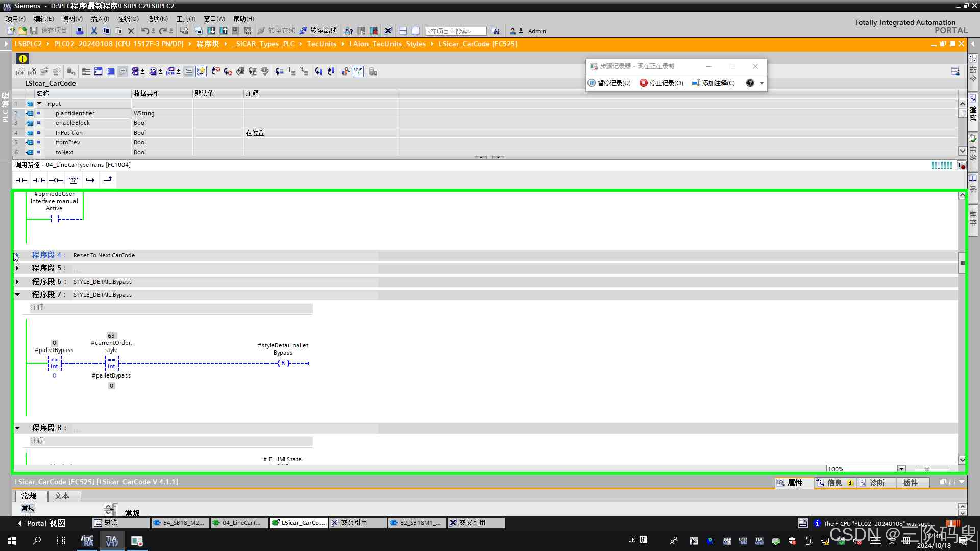Image resolution: width=980 pixels, height=551 pixels.
Task: Insert an output coil instruction
Action: coord(56,180)
